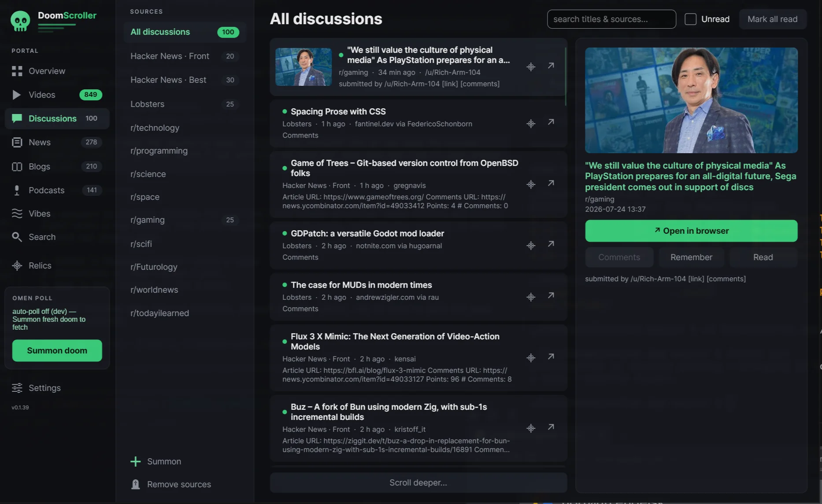Click the Remember button in detail pane
The height and width of the screenshot is (504, 822).
point(691,257)
